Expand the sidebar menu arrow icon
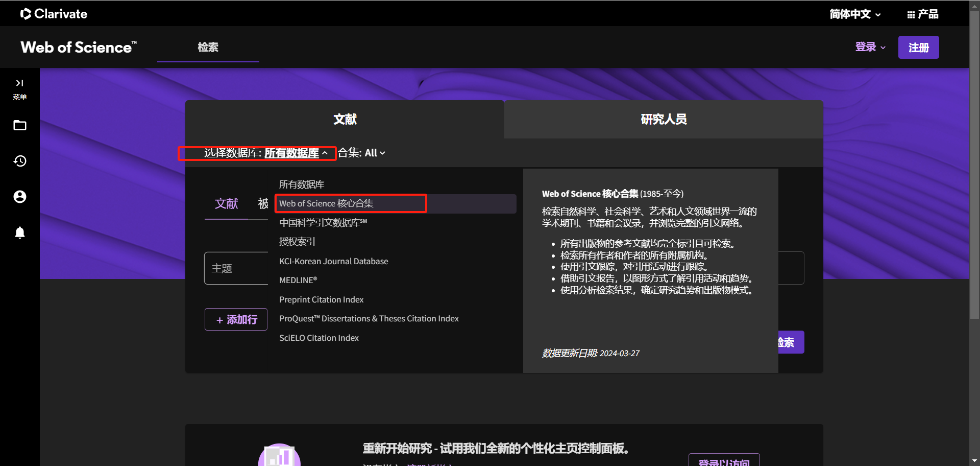This screenshot has width=980, height=466. tap(20, 83)
